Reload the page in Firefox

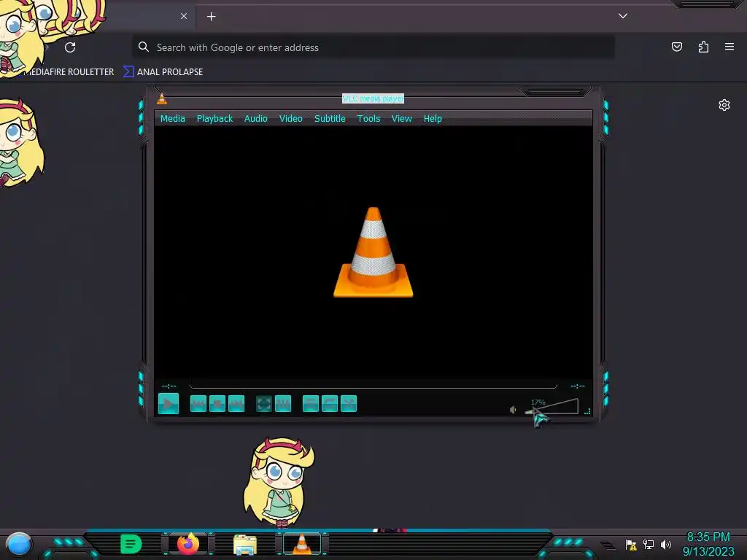pos(70,47)
